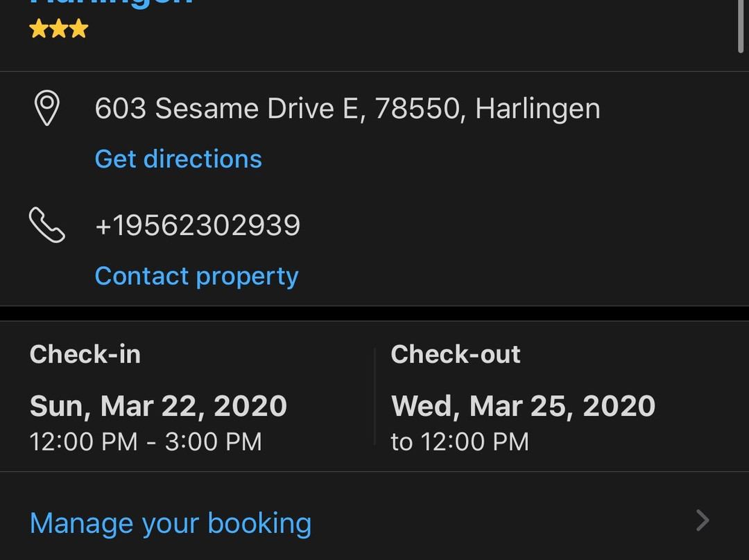Tap the phone handset icon
Image resolution: width=749 pixels, height=560 pixels.
coord(46,225)
